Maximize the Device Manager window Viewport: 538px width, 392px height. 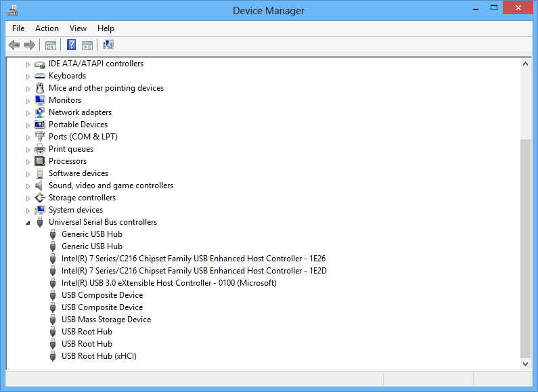coord(494,8)
